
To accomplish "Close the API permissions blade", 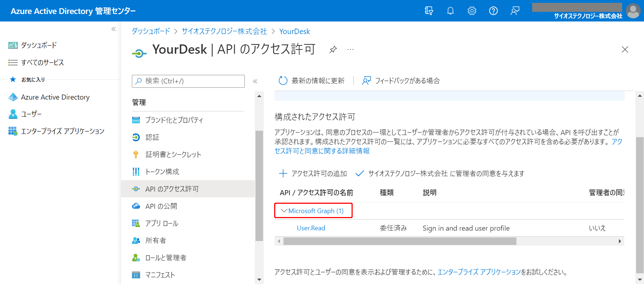I will pos(625,49).
